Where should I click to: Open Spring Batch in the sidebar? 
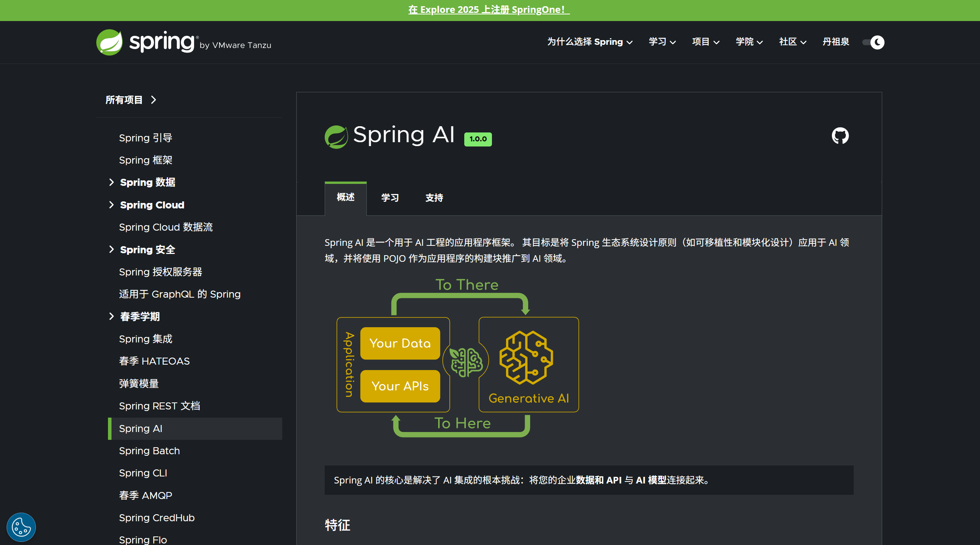(x=149, y=451)
